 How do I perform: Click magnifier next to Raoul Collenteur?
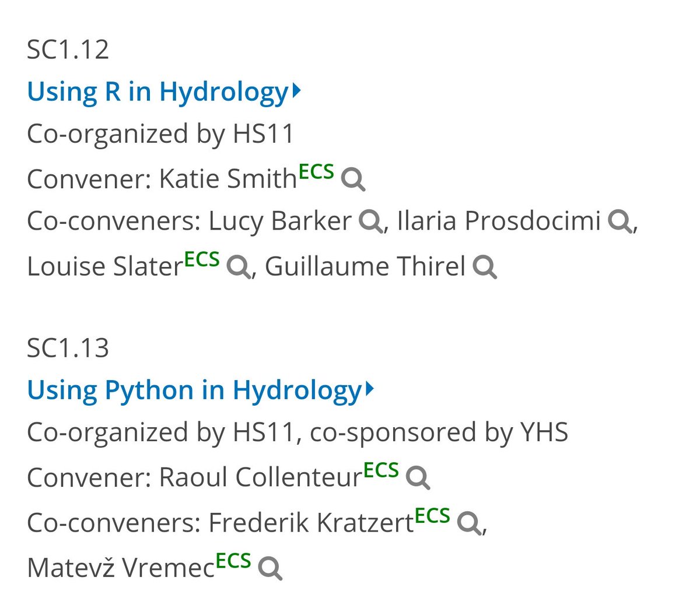pos(418,478)
